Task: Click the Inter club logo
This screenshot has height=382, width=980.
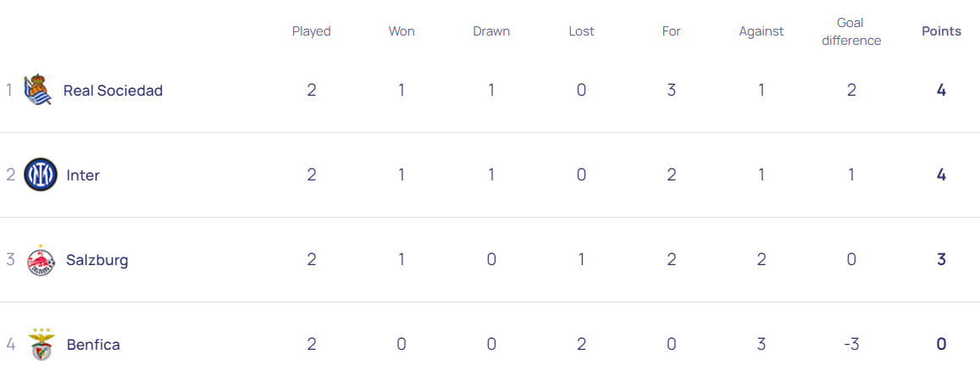Action: click(x=41, y=174)
